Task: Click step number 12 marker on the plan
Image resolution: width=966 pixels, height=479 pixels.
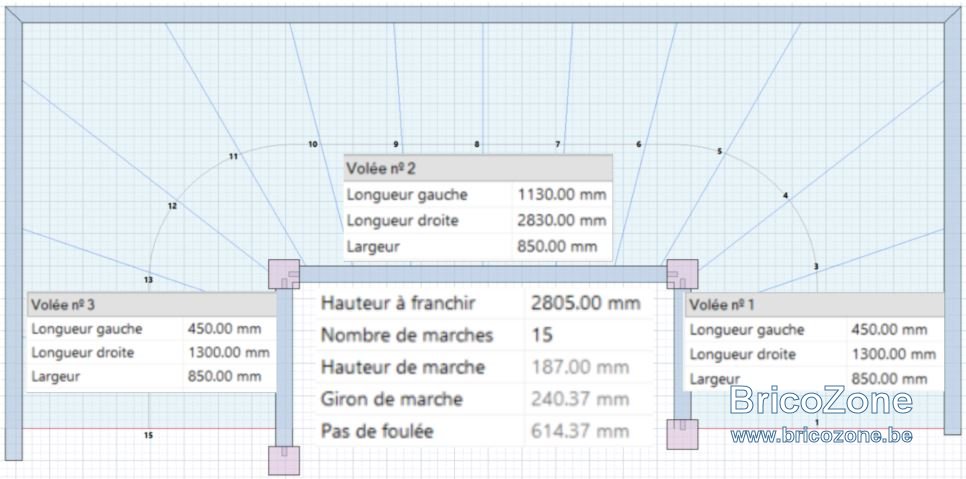Action: pyautogui.click(x=172, y=206)
